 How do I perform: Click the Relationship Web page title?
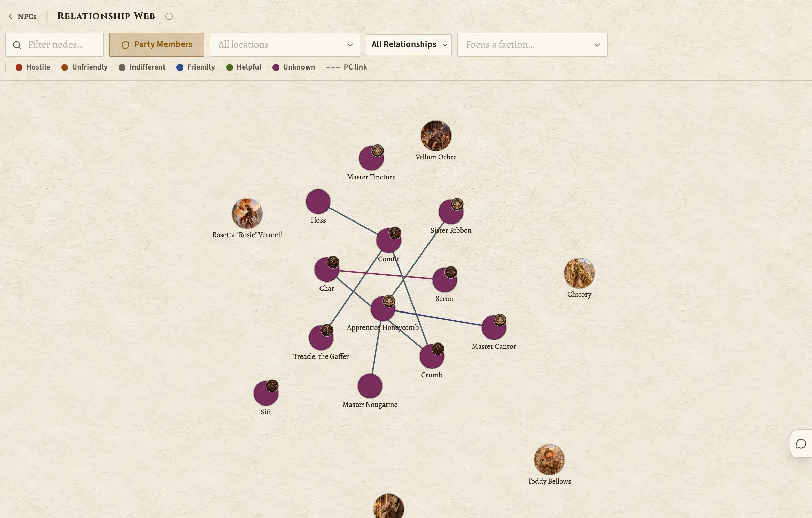tap(106, 16)
